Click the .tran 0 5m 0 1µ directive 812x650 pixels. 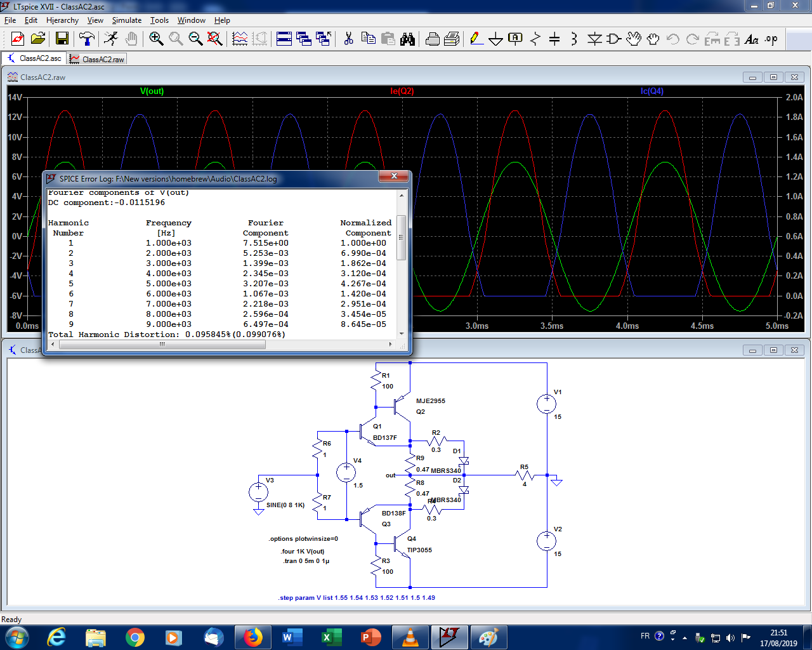pos(306,561)
